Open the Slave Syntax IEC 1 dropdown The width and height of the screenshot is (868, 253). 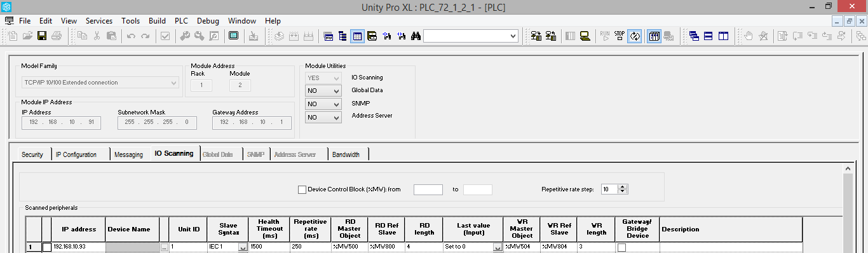pyautogui.click(x=243, y=247)
